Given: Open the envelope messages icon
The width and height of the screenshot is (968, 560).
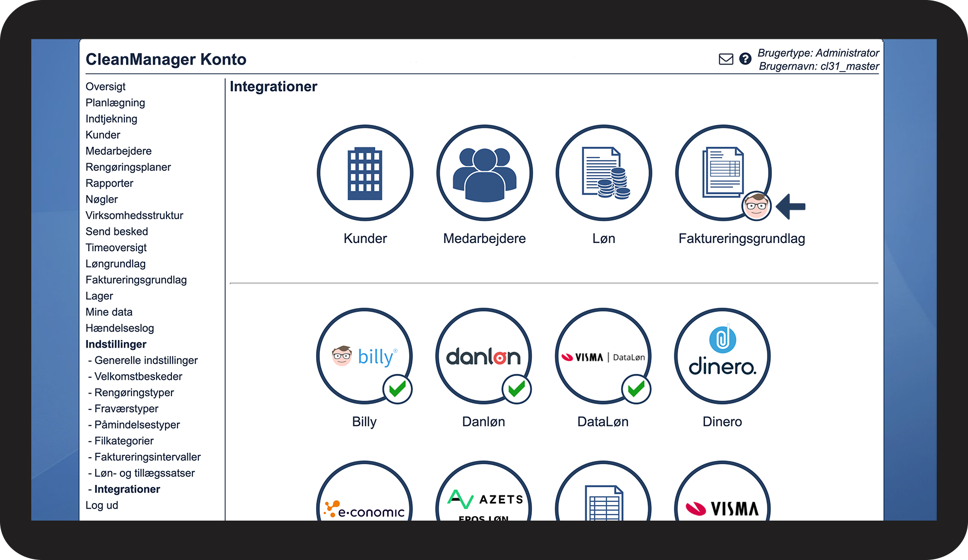Looking at the screenshot, I should (x=726, y=59).
